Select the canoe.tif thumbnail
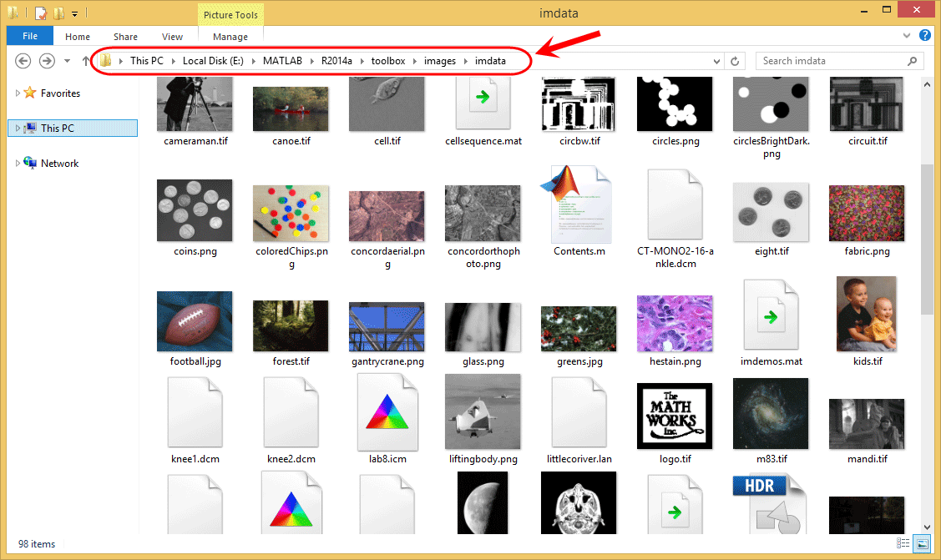The height and width of the screenshot is (560, 941). pos(291,108)
